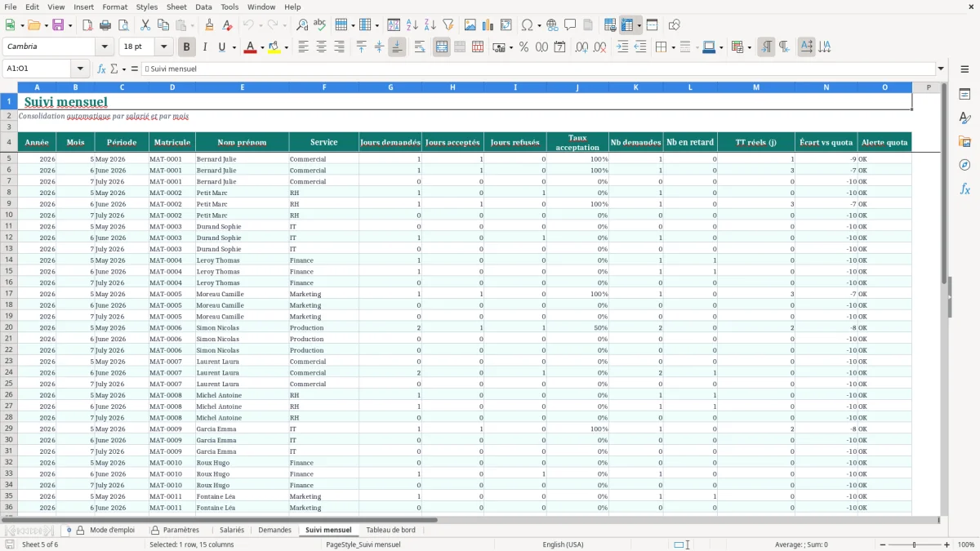Toggle Underline formatting button
980x551 pixels.
point(222,47)
